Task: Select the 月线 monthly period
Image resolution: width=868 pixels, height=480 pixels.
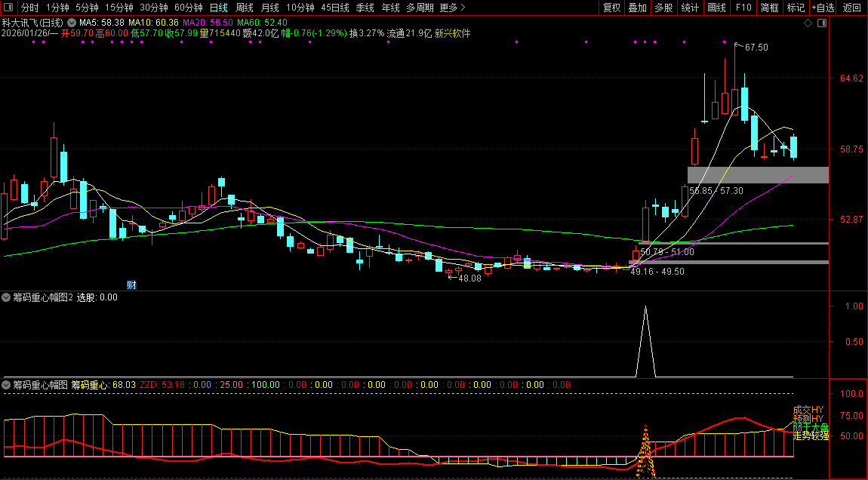Action: (269, 8)
